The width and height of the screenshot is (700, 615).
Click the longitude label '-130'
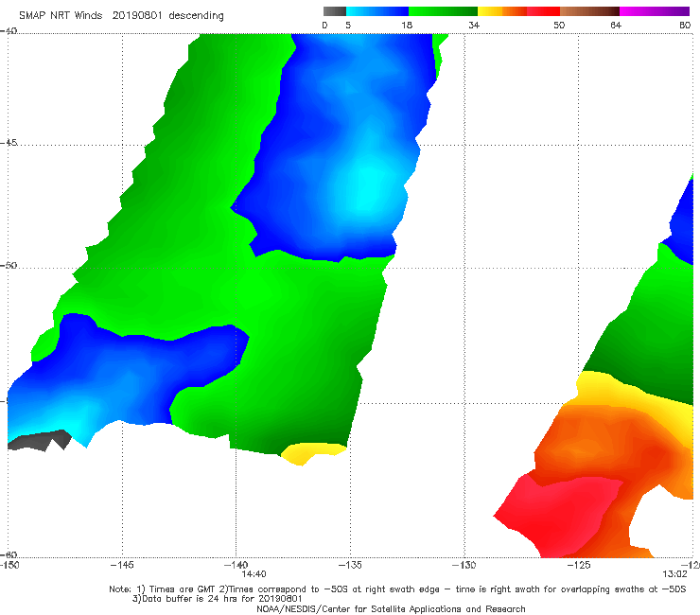tap(464, 565)
